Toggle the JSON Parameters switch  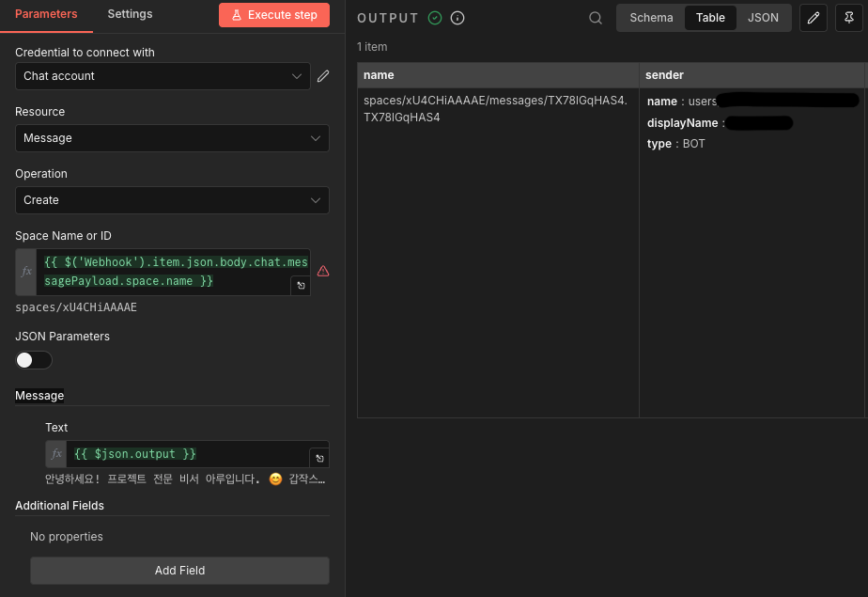34,360
